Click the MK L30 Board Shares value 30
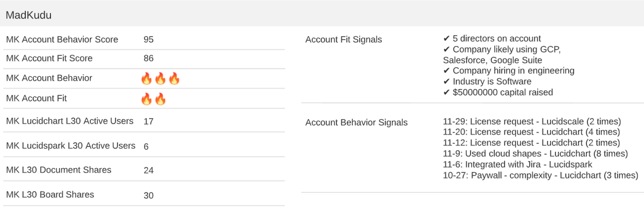The height and width of the screenshot is (209, 644). [x=148, y=195]
